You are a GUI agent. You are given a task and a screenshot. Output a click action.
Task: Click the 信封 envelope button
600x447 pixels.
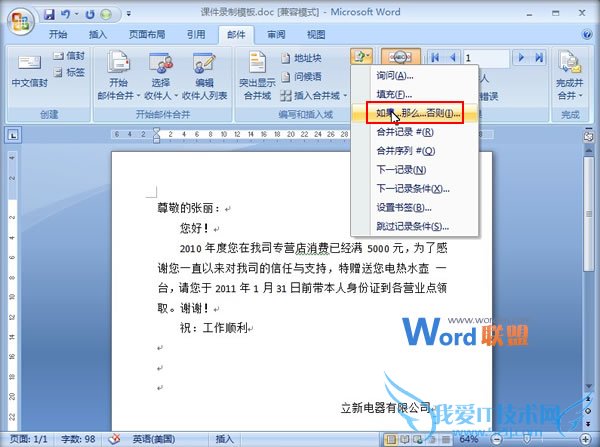click(x=69, y=56)
